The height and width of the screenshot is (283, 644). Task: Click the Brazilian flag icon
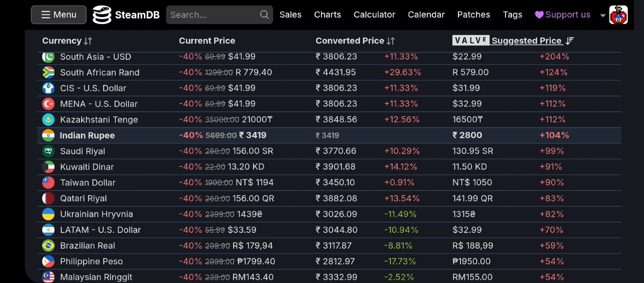click(x=48, y=246)
